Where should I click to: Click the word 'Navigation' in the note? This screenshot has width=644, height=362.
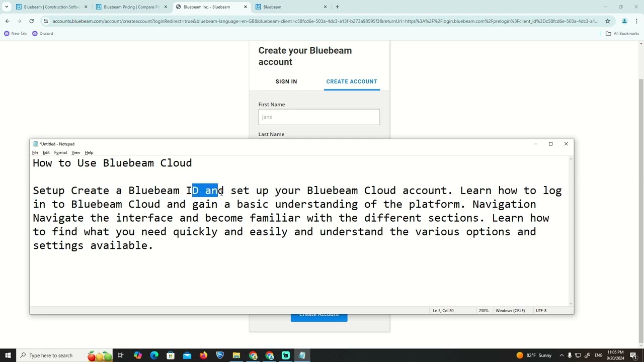pyautogui.click(x=504, y=204)
